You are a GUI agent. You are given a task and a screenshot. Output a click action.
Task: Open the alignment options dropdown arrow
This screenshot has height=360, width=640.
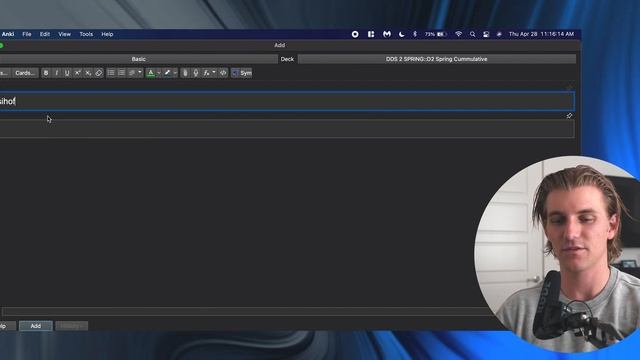pos(140,73)
